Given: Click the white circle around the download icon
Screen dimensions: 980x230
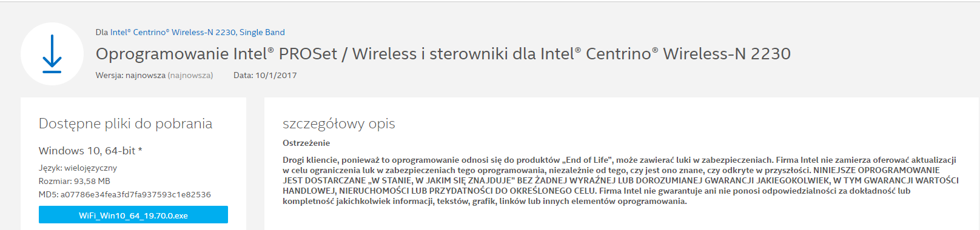Looking at the screenshot, I should (52, 54).
